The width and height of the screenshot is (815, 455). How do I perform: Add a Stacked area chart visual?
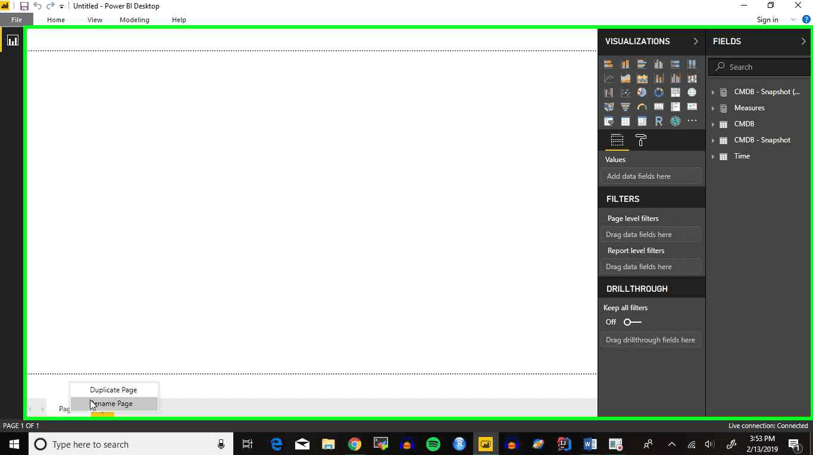point(642,79)
